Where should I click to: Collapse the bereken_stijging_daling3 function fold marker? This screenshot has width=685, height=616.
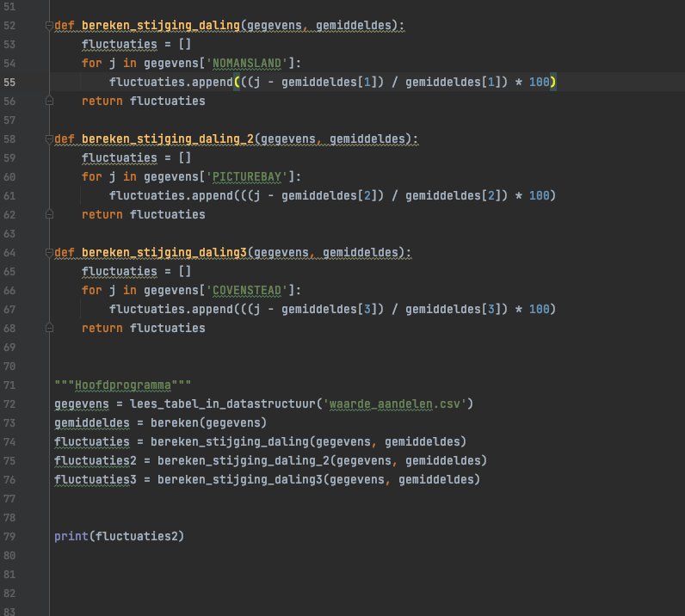click(x=49, y=253)
